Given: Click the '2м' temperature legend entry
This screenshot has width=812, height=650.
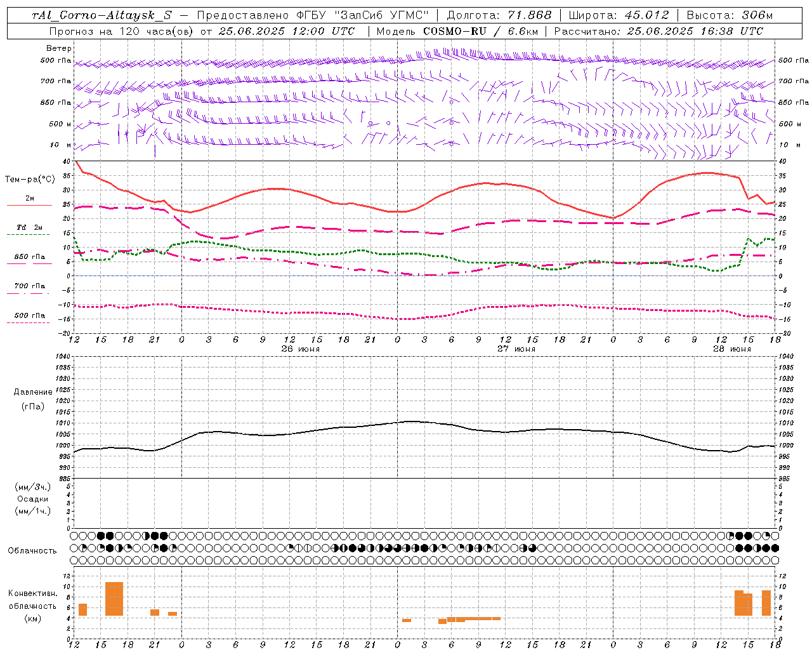Looking at the screenshot, I should (30, 198).
